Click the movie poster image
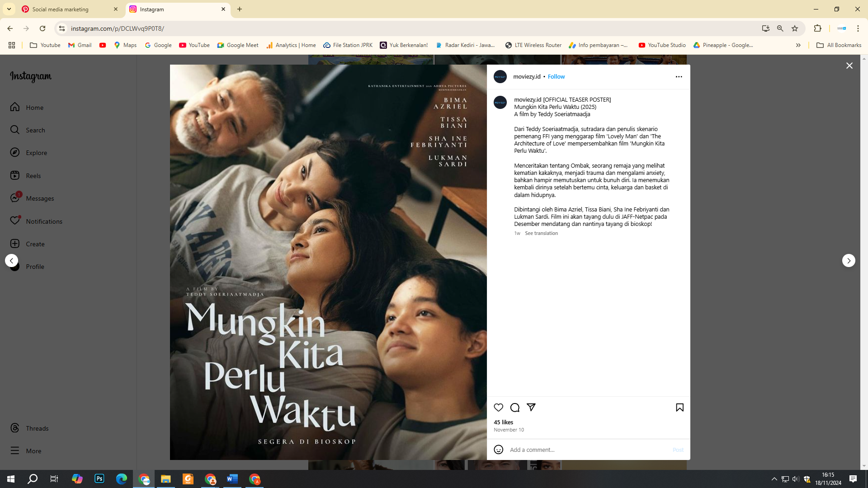Image resolution: width=868 pixels, height=488 pixels. coord(328,263)
